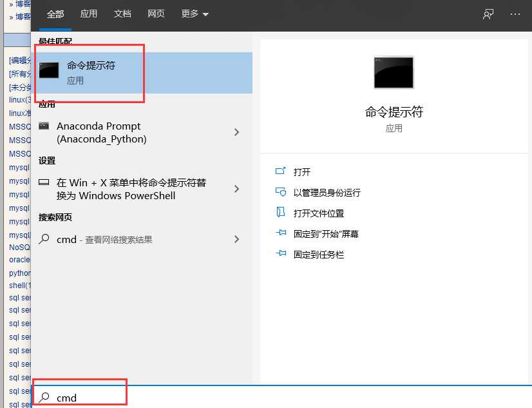Viewport: 532px width, 408px height.
Task: Expand the Win + X settings result arrow
Action: click(237, 189)
